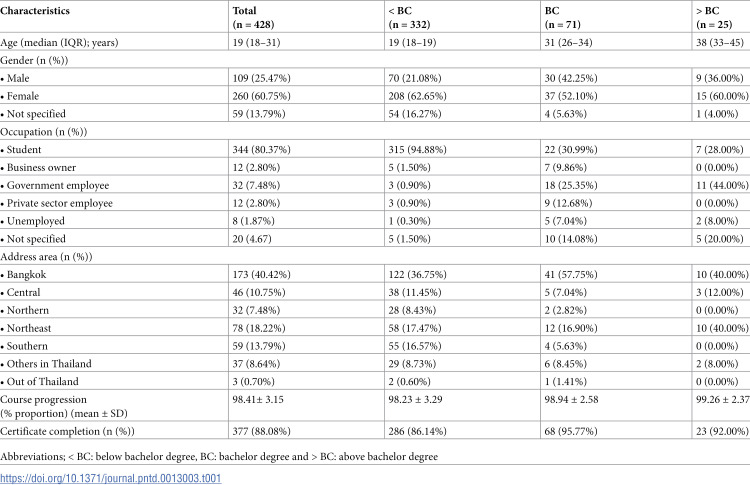Image resolution: width=750 pixels, height=485 pixels.
Task: Click the Abbreviations footnote text
Action: pyautogui.click(x=219, y=456)
